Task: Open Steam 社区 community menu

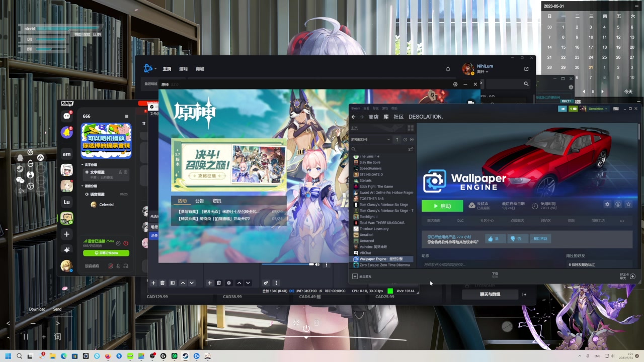Action: point(398,117)
